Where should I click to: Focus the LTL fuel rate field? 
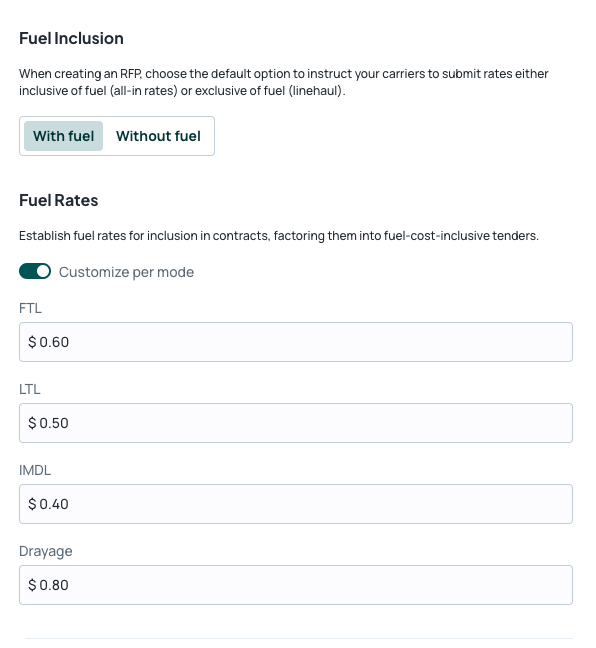pos(296,423)
